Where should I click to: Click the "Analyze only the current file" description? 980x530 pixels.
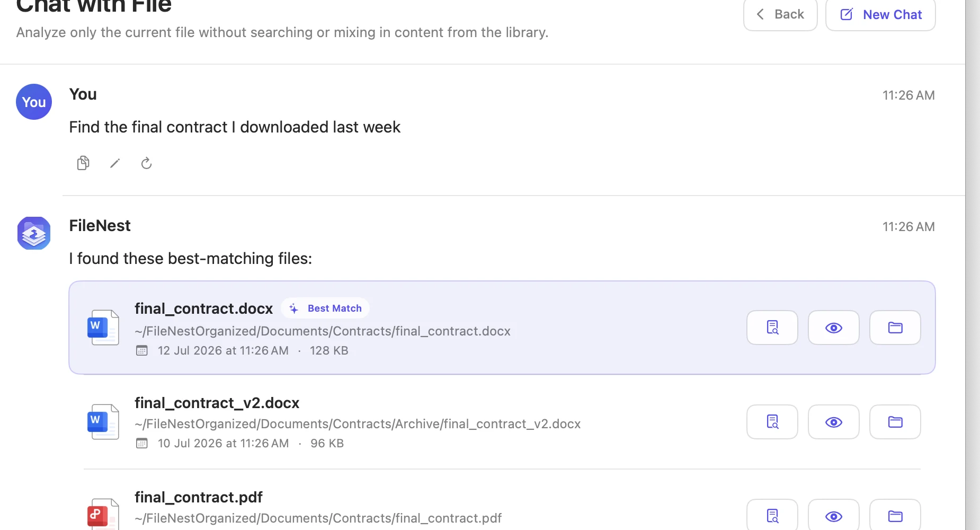coord(282,32)
